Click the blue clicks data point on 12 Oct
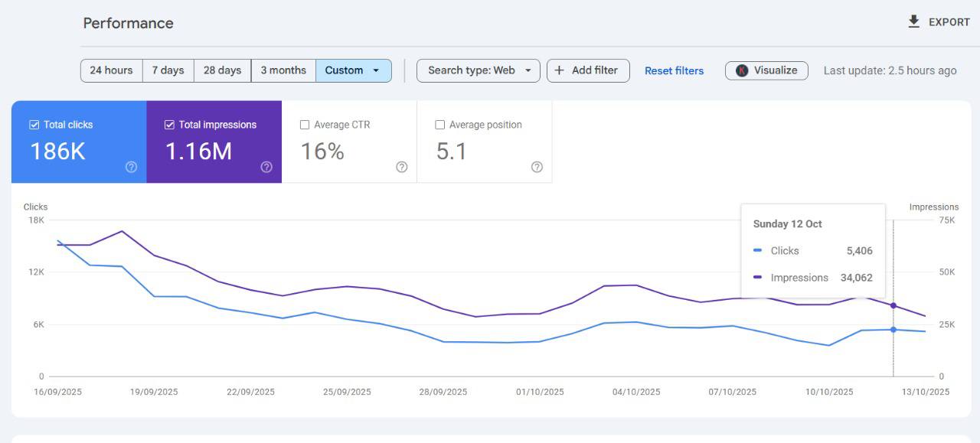This screenshot has height=443, width=980. tap(893, 330)
